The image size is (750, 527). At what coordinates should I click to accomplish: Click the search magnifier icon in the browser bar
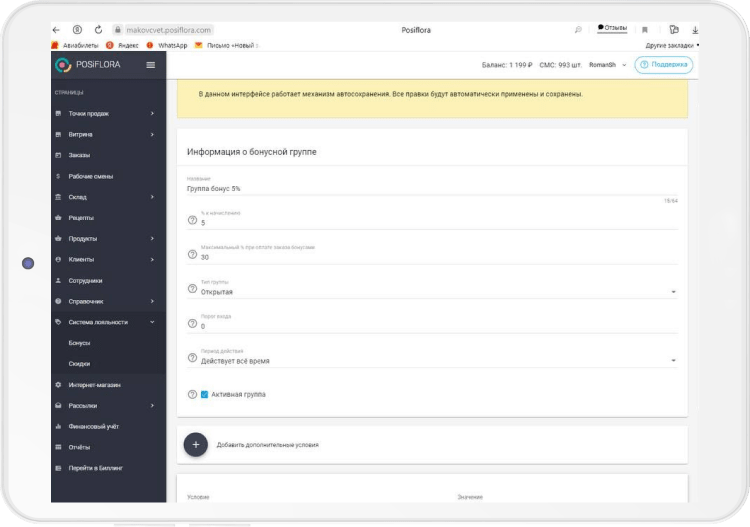pyautogui.click(x=578, y=30)
